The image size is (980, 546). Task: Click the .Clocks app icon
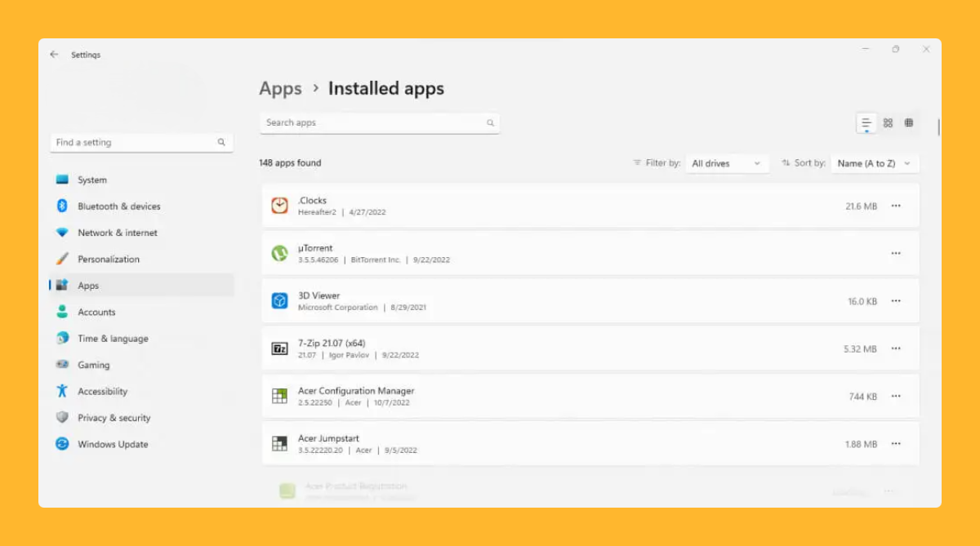[x=280, y=206]
